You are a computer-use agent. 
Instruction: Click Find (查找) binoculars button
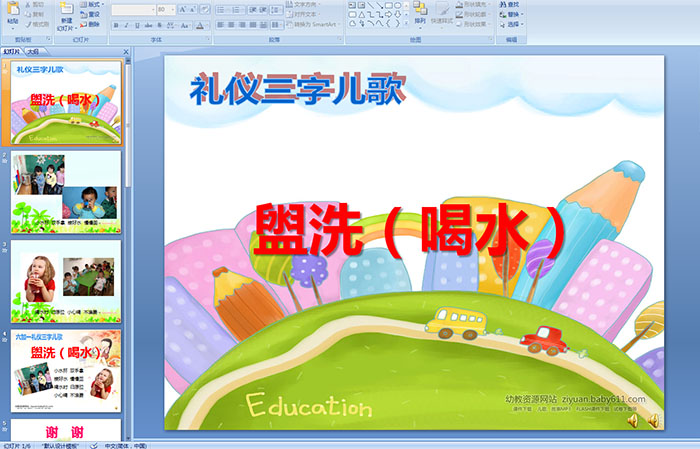tap(509, 4)
